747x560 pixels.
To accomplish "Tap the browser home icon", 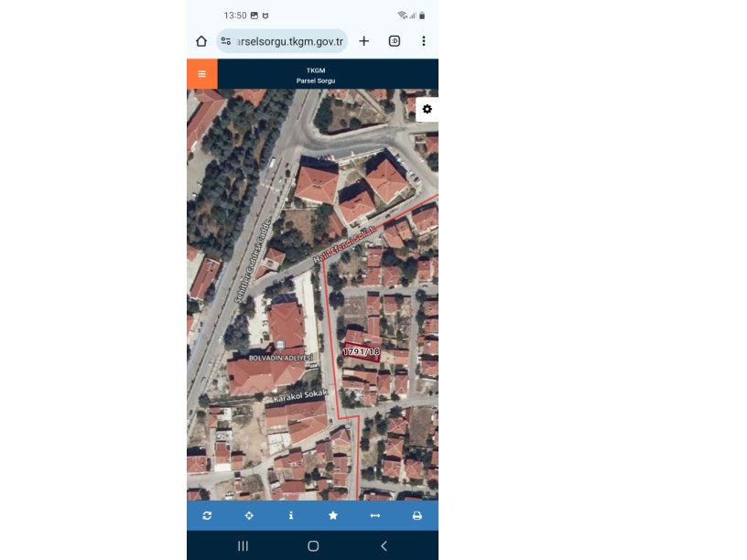I will point(201,41).
